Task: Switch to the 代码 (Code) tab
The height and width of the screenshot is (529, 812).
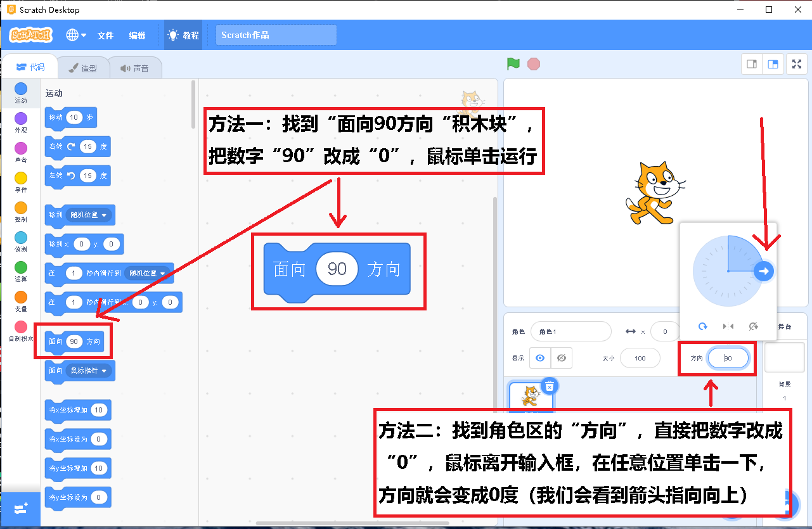Action: tap(30, 67)
